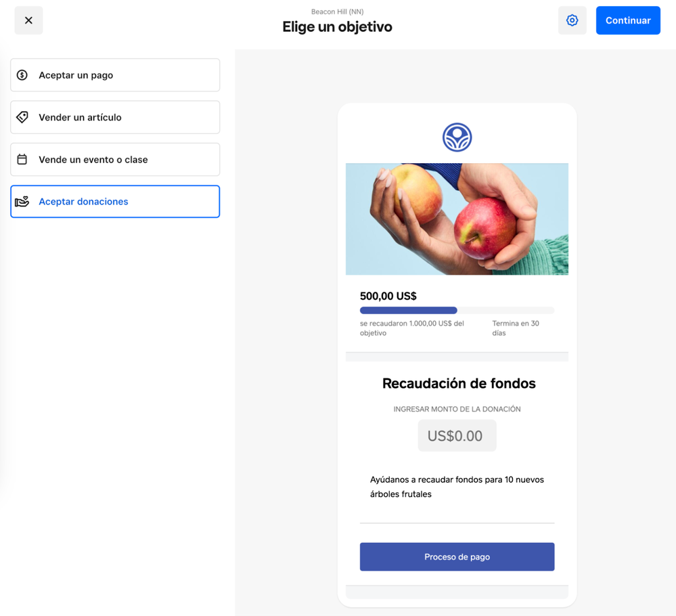This screenshot has width=676, height=616.
Task: Close the goal selection dialog
Action: coord(28,20)
